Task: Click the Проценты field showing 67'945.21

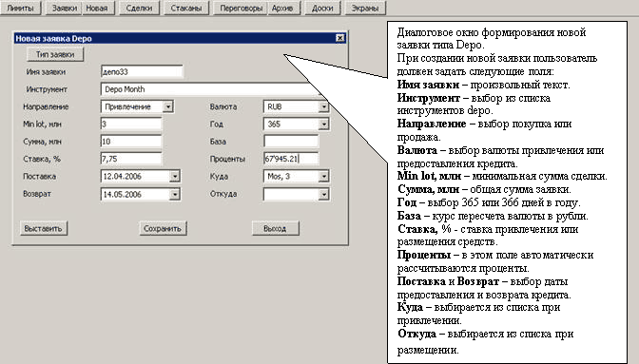Action: 291,159
